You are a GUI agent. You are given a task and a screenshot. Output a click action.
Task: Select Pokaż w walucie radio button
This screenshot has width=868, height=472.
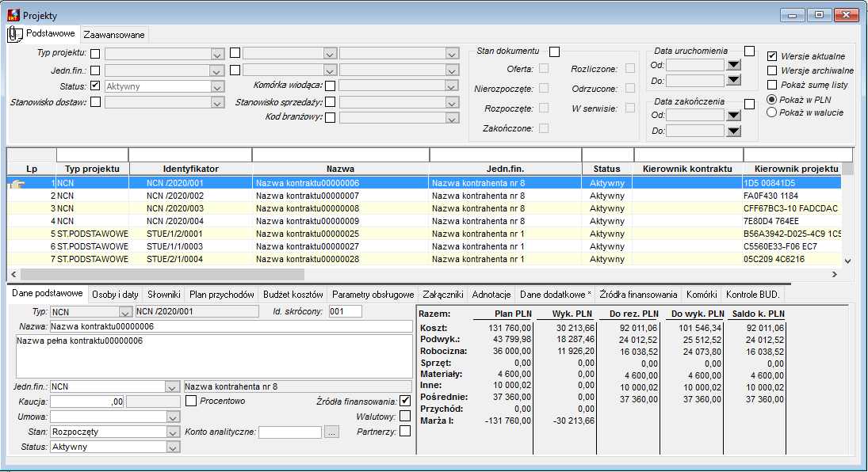pos(771,112)
